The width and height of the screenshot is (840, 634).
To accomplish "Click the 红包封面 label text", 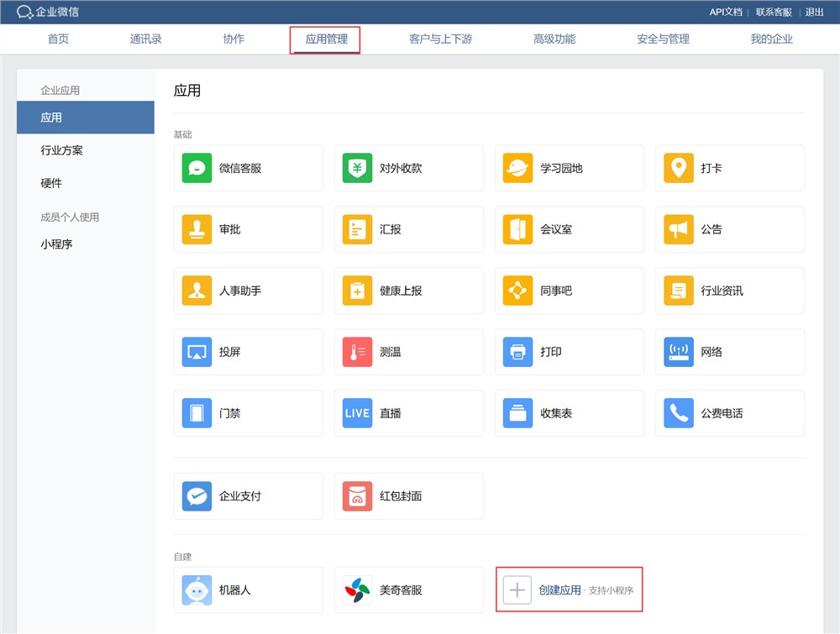I will pos(401,495).
